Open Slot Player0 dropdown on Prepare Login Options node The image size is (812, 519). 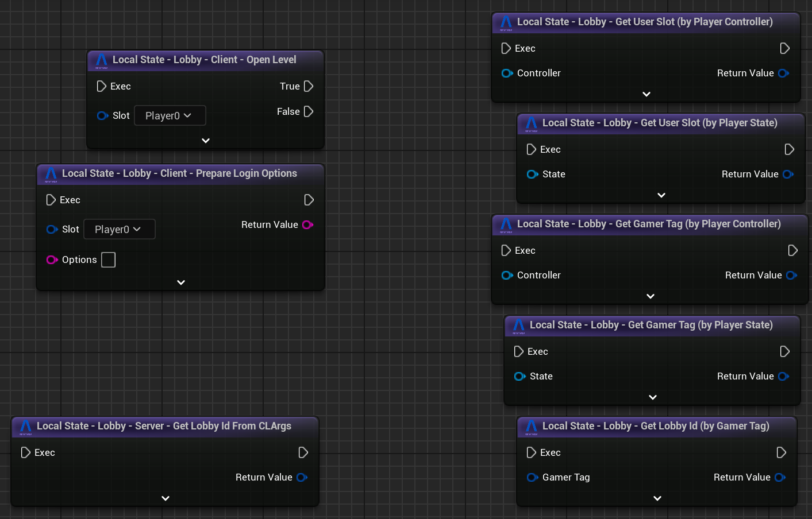119,229
